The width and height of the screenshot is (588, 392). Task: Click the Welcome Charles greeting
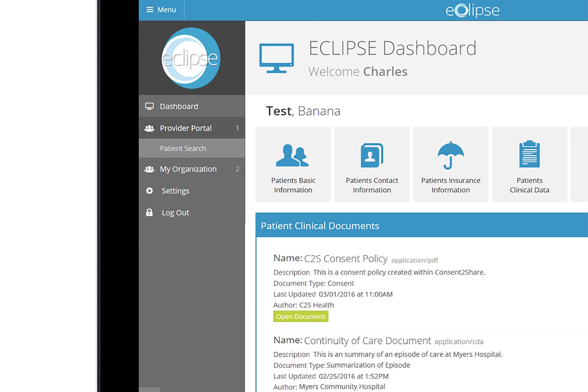(x=358, y=71)
